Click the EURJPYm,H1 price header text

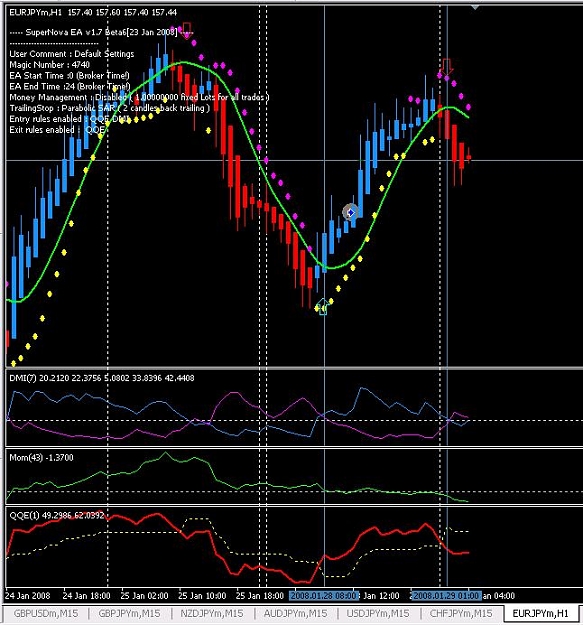[93, 12]
